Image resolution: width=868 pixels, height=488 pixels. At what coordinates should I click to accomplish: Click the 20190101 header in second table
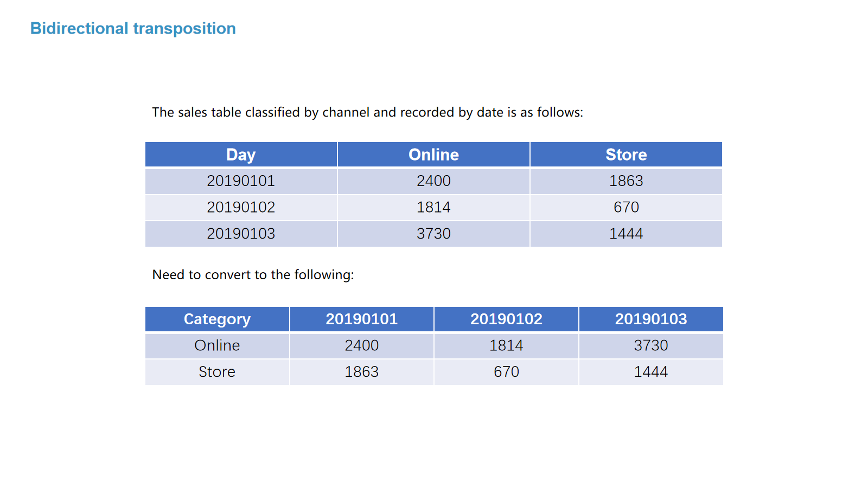coord(362,319)
